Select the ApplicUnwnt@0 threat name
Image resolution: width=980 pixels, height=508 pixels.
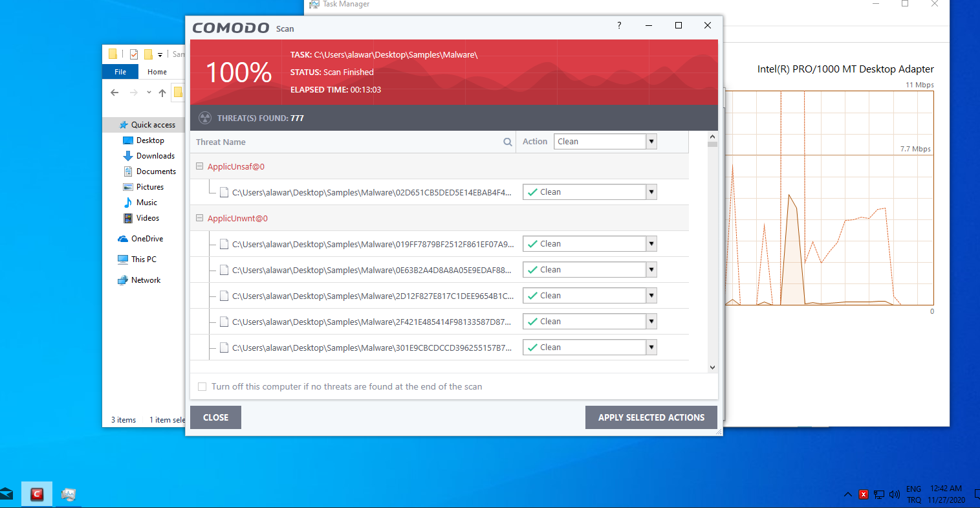237,218
